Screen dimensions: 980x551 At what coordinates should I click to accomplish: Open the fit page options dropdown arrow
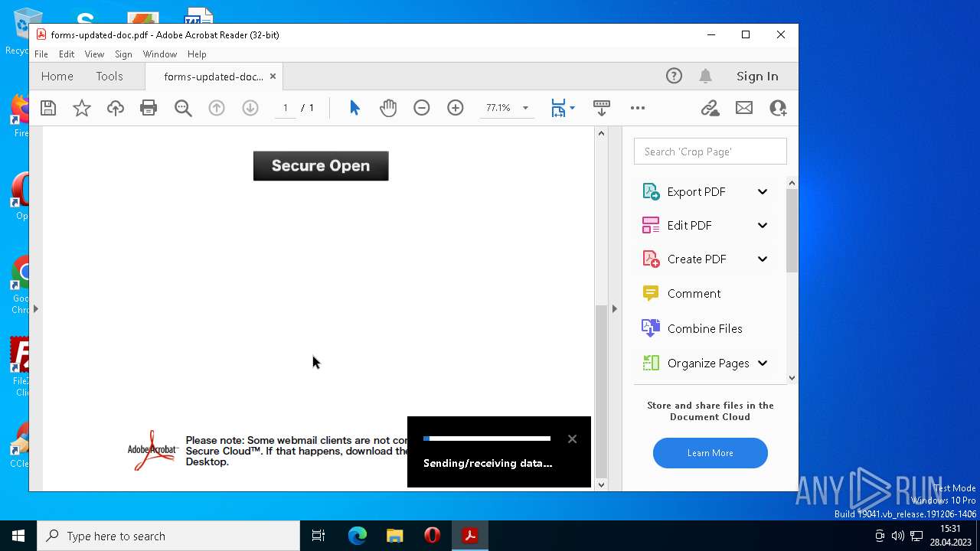pyautogui.click(x=572, y=108)
